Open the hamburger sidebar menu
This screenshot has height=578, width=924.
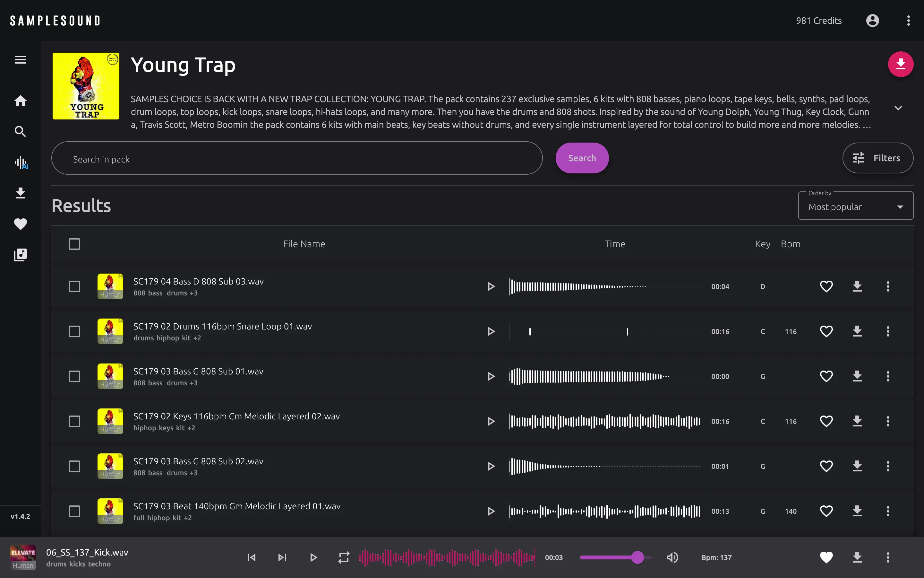coord(20,60)
